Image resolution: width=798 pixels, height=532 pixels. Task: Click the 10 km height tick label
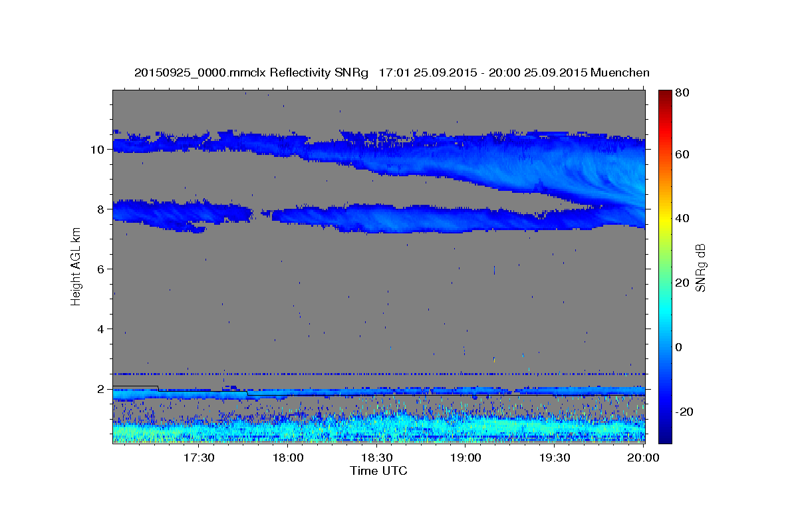(x=98, y=150)
